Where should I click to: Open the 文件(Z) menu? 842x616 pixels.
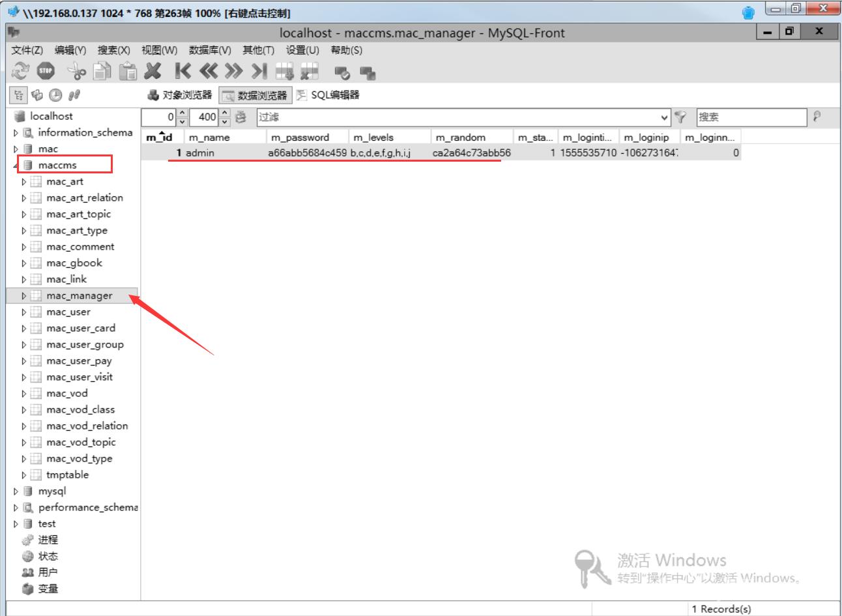click(27, 50)
